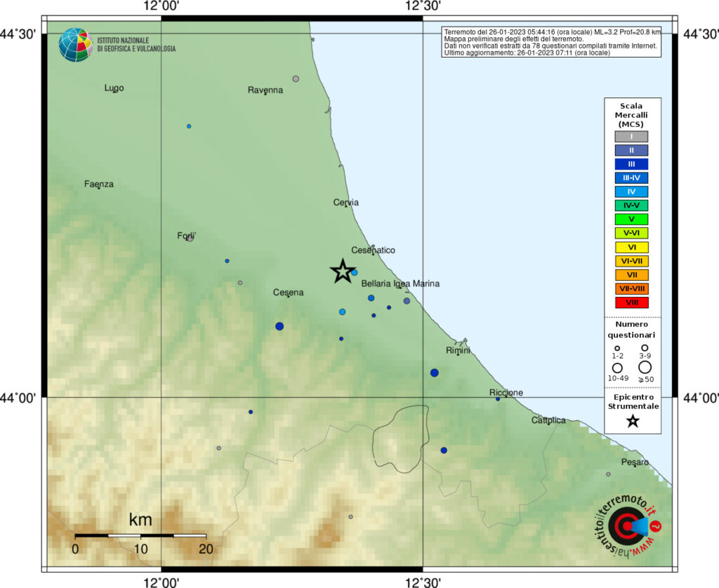Viewport: 719px width, 588px height.
Task: Click the Scala Mercalli (MCS) legend title
Action: 631,115
